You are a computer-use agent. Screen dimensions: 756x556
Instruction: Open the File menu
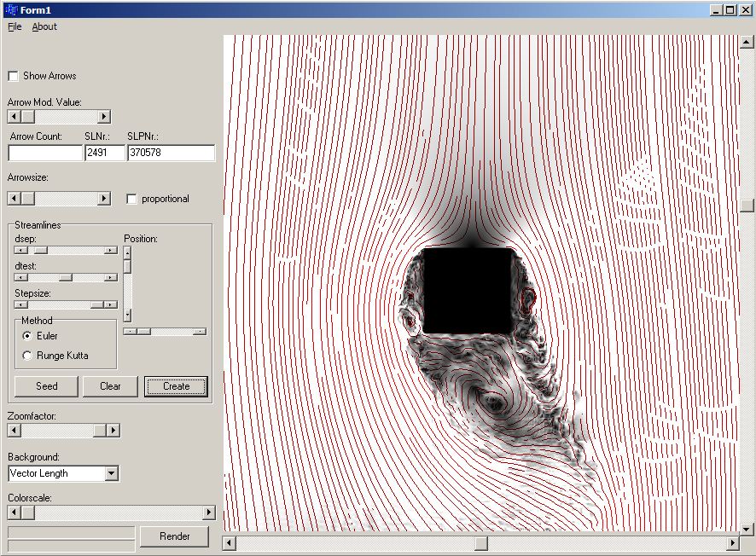pos(15,26)
